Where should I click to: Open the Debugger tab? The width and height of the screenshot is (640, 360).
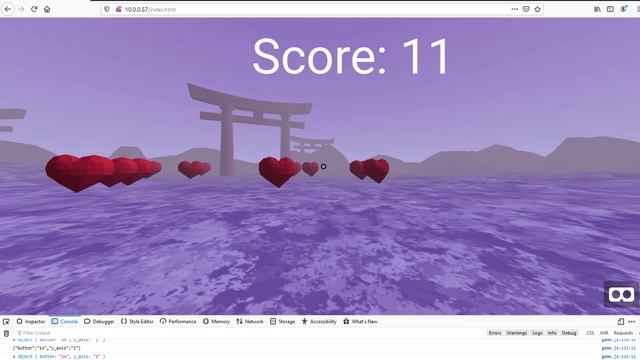pos(99,322)
